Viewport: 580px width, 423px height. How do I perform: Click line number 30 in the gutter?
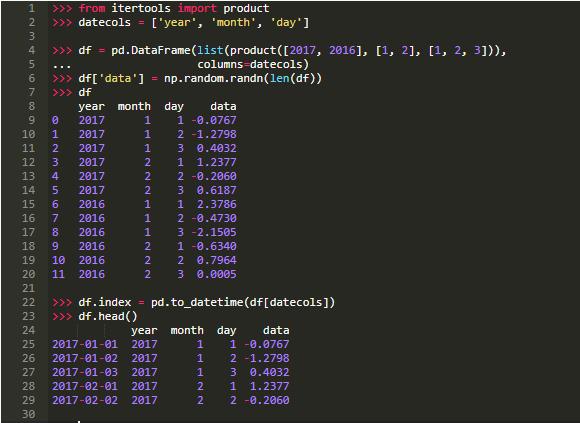click(28, 414)
